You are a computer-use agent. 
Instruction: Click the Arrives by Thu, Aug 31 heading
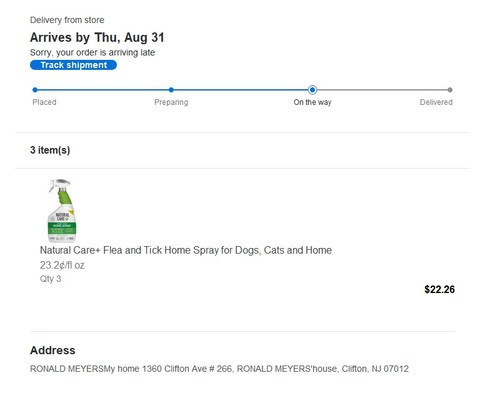tap(97, 38)
